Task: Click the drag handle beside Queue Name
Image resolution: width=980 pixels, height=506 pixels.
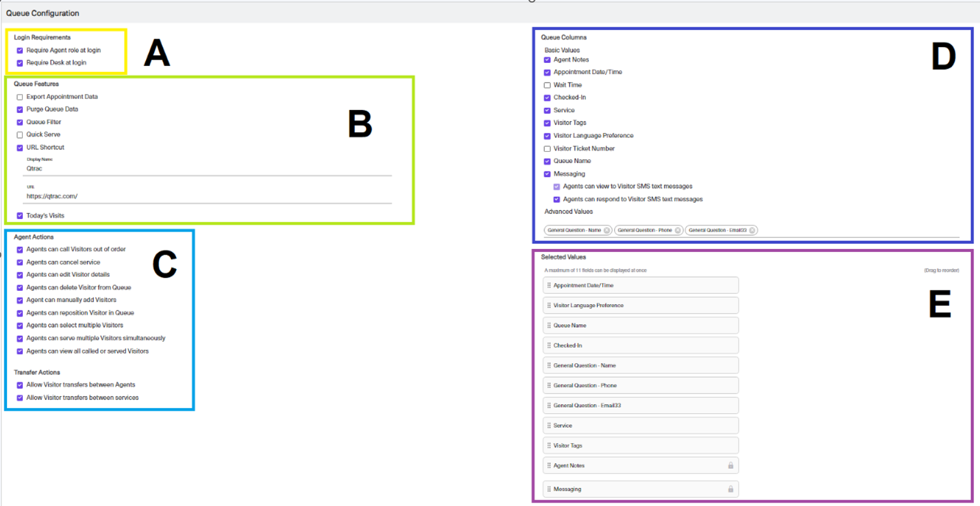Action: (547, 325)
